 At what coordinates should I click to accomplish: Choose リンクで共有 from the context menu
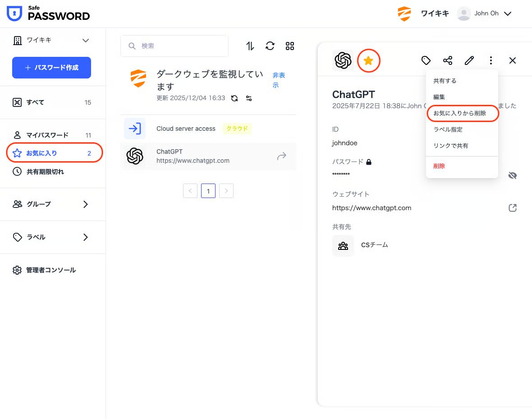coord(451,146)
